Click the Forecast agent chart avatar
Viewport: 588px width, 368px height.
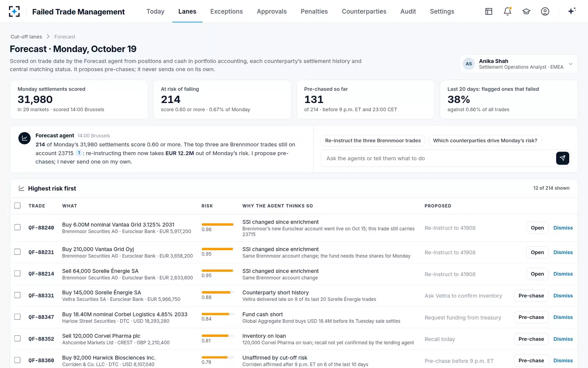point(24,138)
